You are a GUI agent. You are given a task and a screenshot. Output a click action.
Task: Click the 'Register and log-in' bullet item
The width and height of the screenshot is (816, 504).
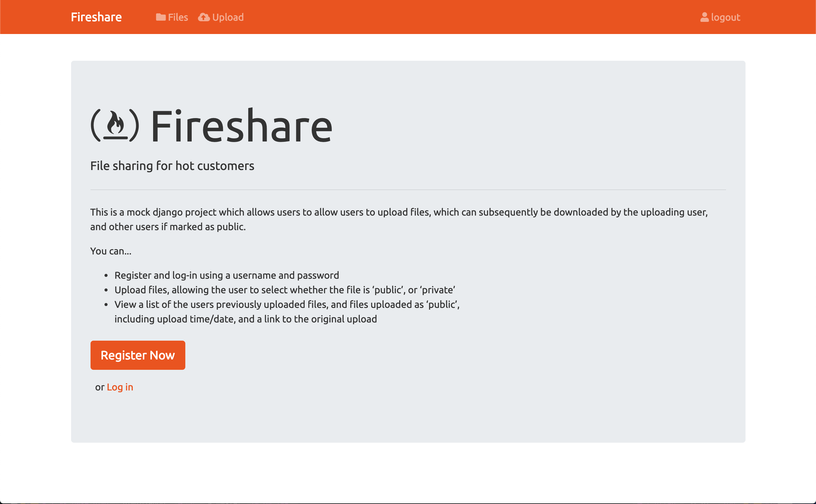226,275
